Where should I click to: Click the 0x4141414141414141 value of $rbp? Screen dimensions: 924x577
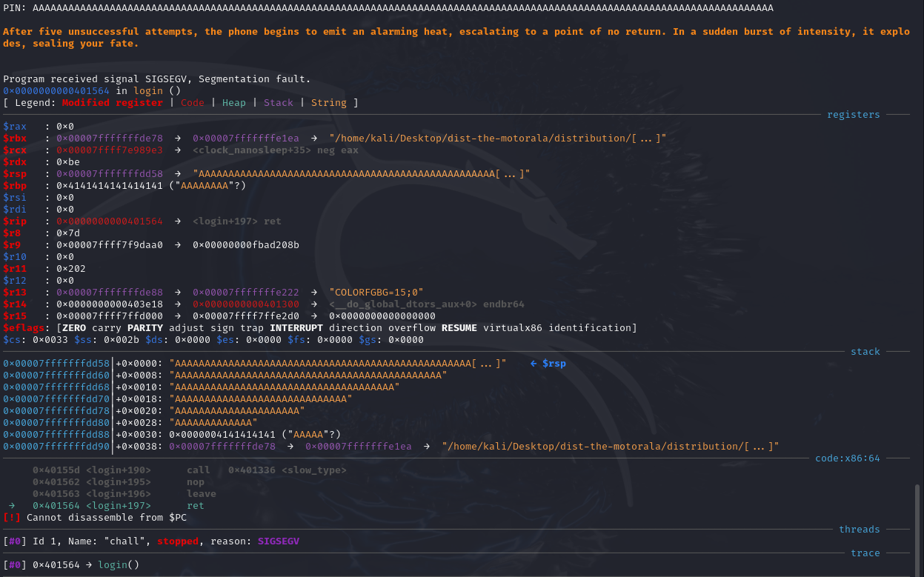pyautogui.click(x=110, y=186)
